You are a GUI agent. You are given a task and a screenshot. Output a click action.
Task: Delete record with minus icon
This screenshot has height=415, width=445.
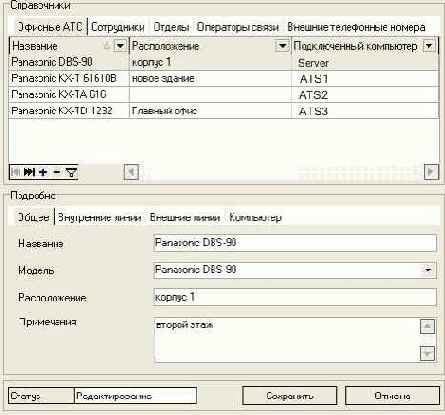(x=57, y=172)
